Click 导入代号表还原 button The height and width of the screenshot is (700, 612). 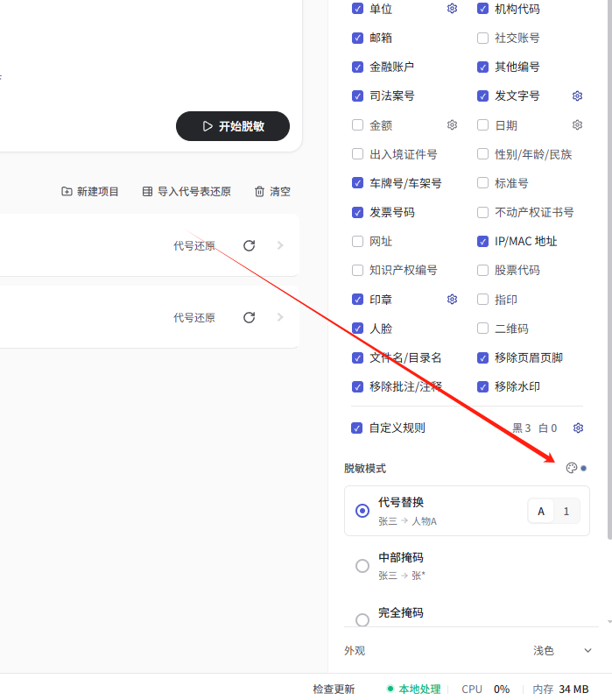[x=186, y=192]
